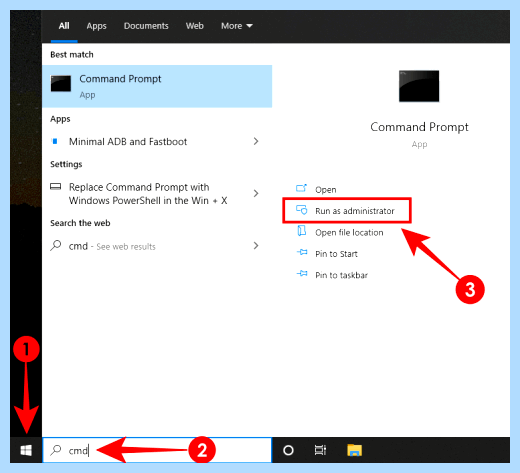Click the taskbar search box containing cmd
This screenshot has width=520, height=473.
point(157,450)
